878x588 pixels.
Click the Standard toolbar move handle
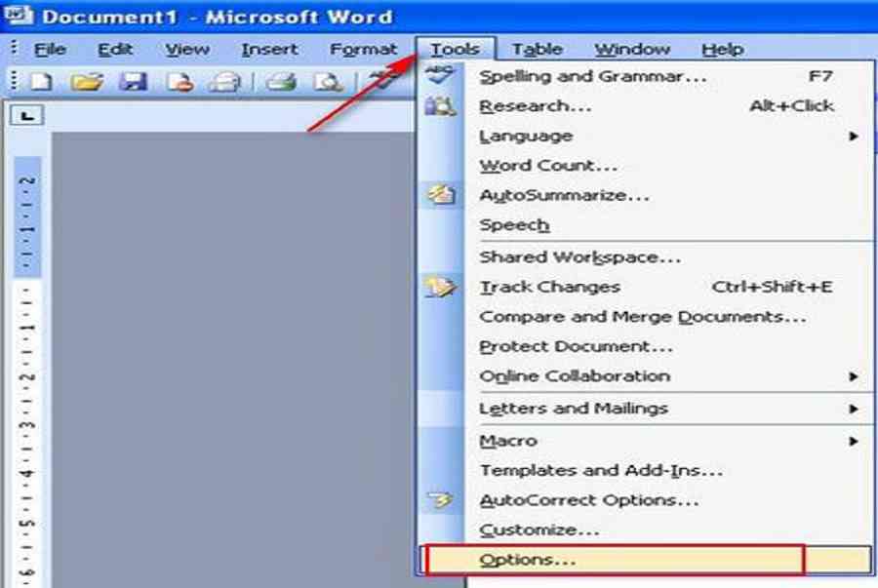[14, 82]
